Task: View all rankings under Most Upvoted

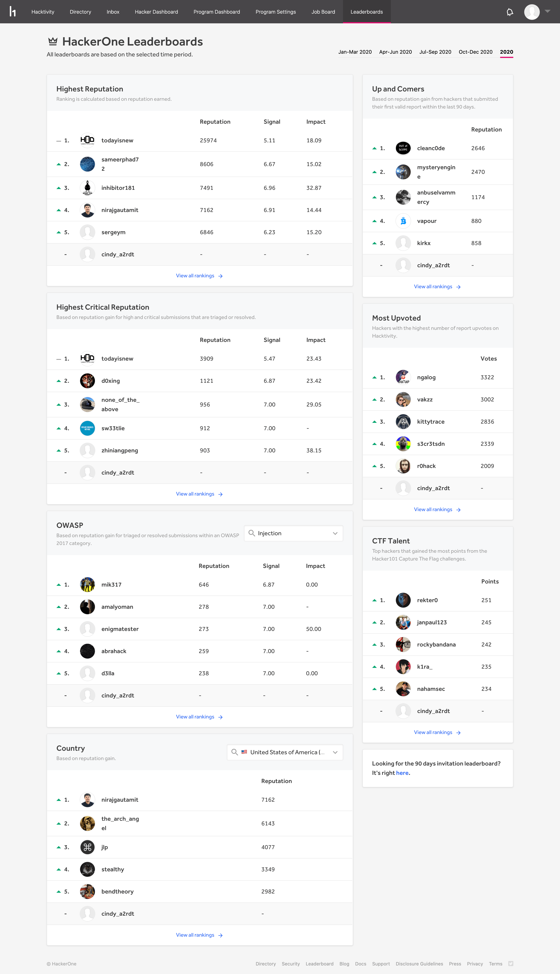Action: [437, 509]
